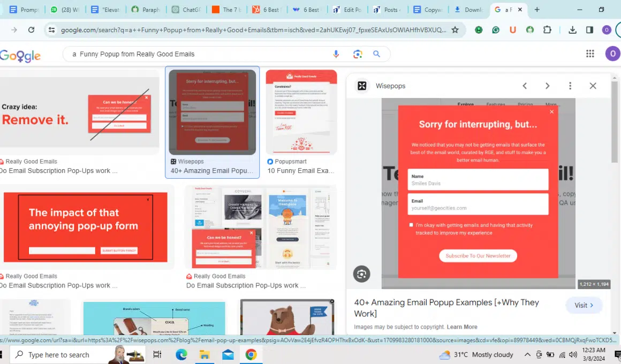Image resolution: width=621 pixels, height=364 pixels.
Task: Show next image in preview panel
Action: click(x=547, y=86)
